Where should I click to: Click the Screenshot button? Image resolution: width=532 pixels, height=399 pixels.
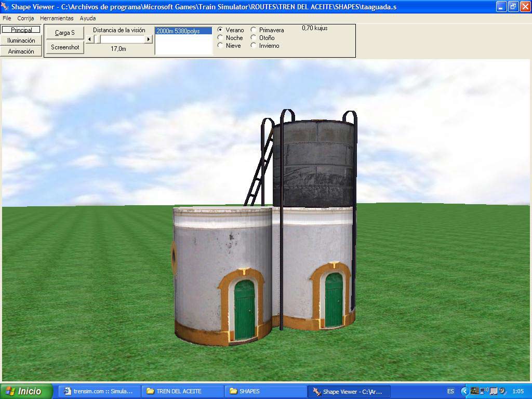click(65, 47)
